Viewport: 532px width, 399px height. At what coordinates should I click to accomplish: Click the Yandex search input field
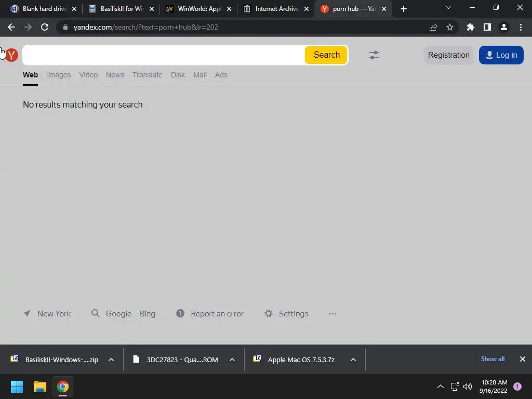pos(164,55)
